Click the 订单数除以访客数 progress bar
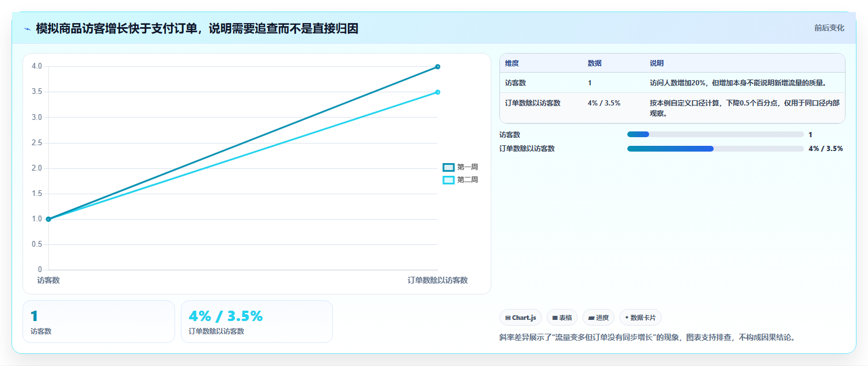 pyautogui.click(x=715, y=149)
